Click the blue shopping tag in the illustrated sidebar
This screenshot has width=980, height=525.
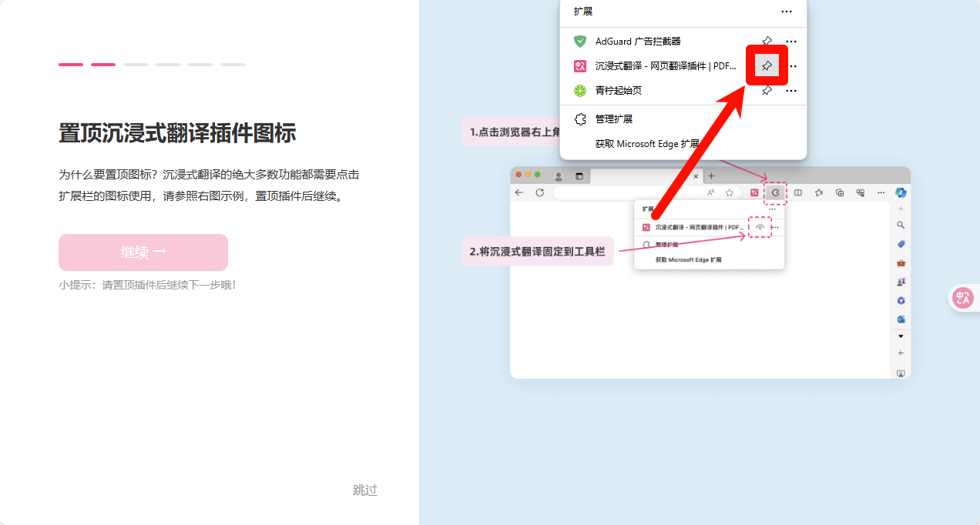[x=901, y=244]
